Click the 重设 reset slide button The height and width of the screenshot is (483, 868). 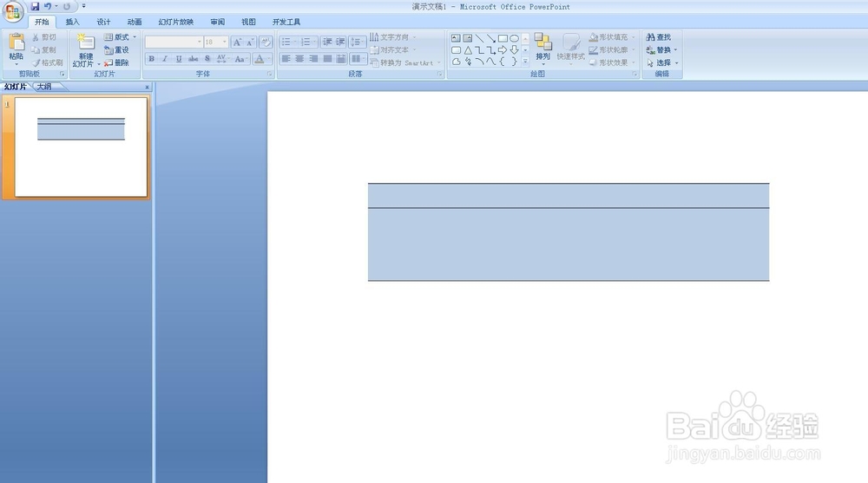point(117,49)
